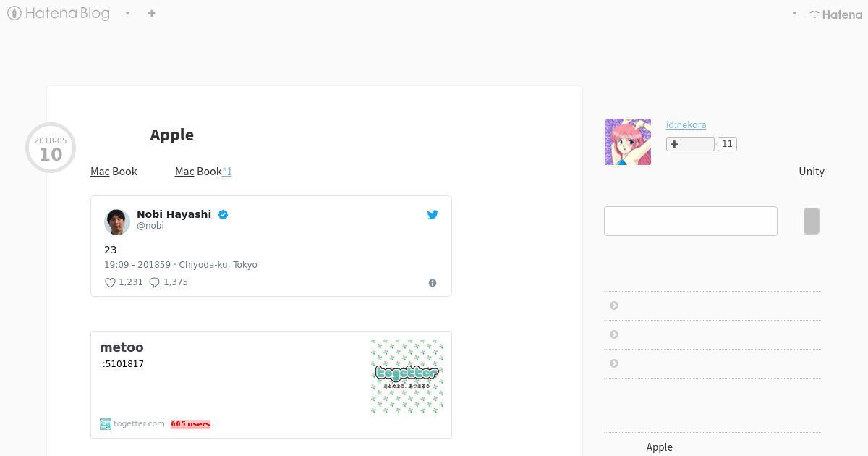Image resolution: width=868 pixels, height=456 pixels.
Task: Click the reply bubble icon showing 1,375
Action: (154, 282)
